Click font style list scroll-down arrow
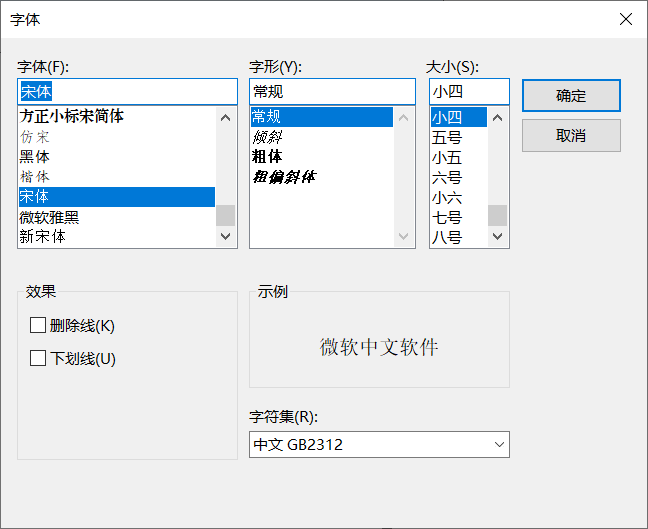Viewport: 648px width, 529px height. [x=404, y=236]
